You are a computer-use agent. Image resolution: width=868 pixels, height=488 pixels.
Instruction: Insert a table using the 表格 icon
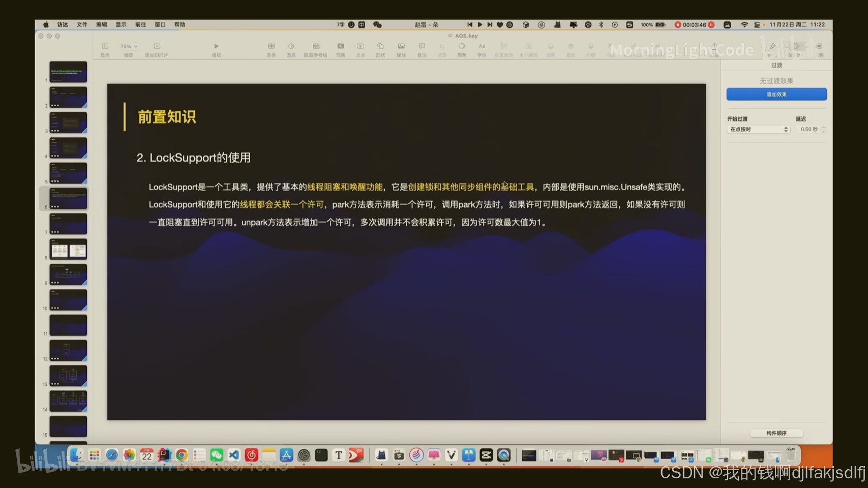[271, 46]
